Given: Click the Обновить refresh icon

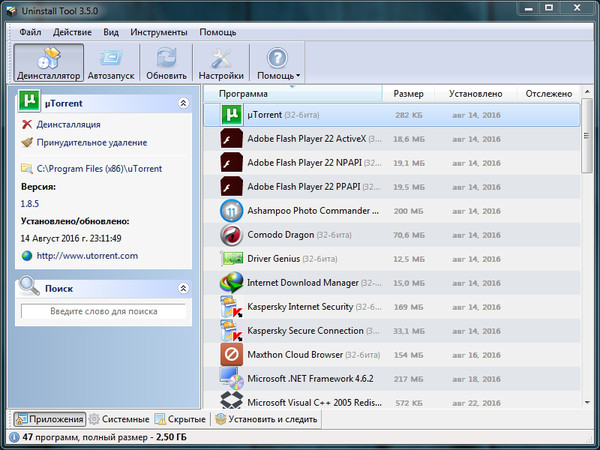Looking at the screenshot, I should [x=166, y=58].
